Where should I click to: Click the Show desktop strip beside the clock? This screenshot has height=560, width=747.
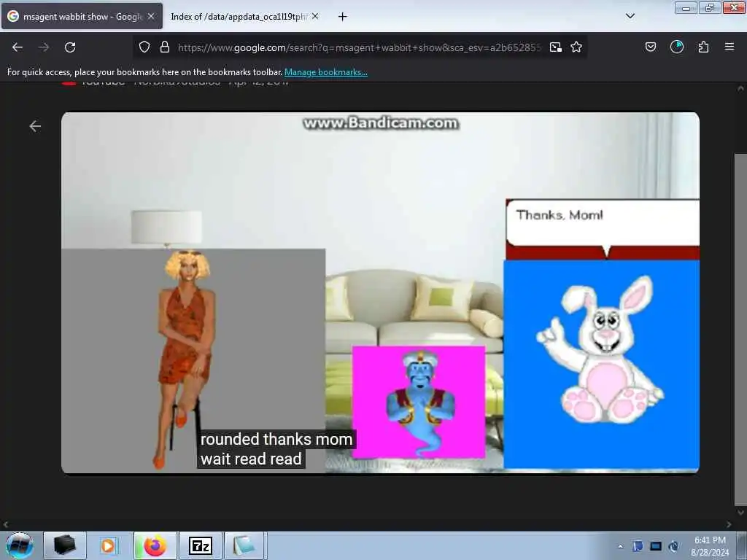coord(742,545)
